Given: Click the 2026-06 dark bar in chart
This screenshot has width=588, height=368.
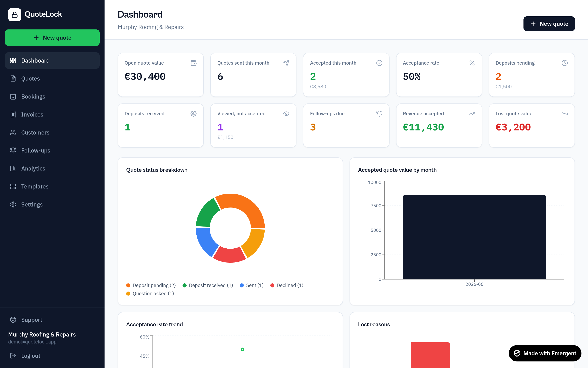Looking at the screenshot, I should click(x=474, y=237).
